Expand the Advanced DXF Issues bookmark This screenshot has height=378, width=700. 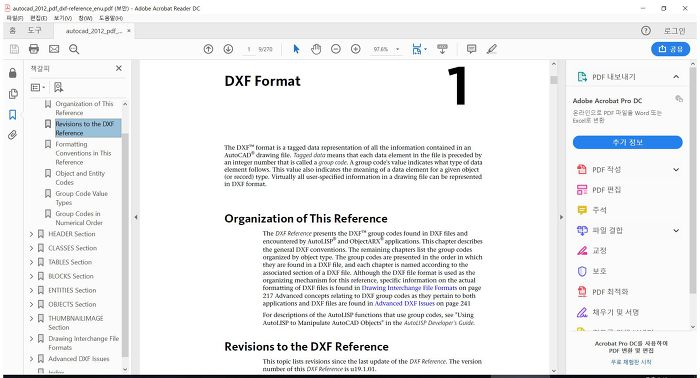pos(31,359)
